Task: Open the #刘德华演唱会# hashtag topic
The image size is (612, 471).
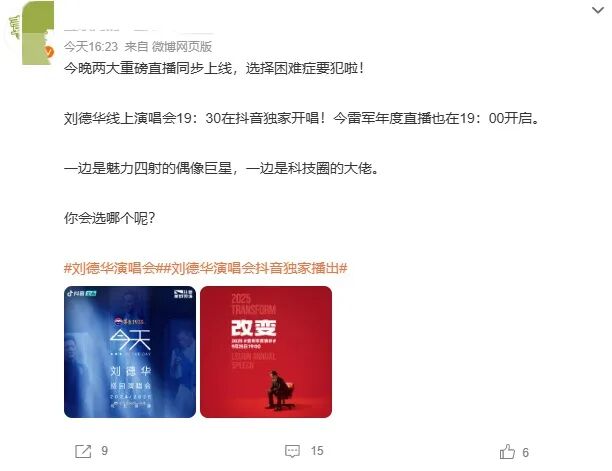Action: [112, 268]
